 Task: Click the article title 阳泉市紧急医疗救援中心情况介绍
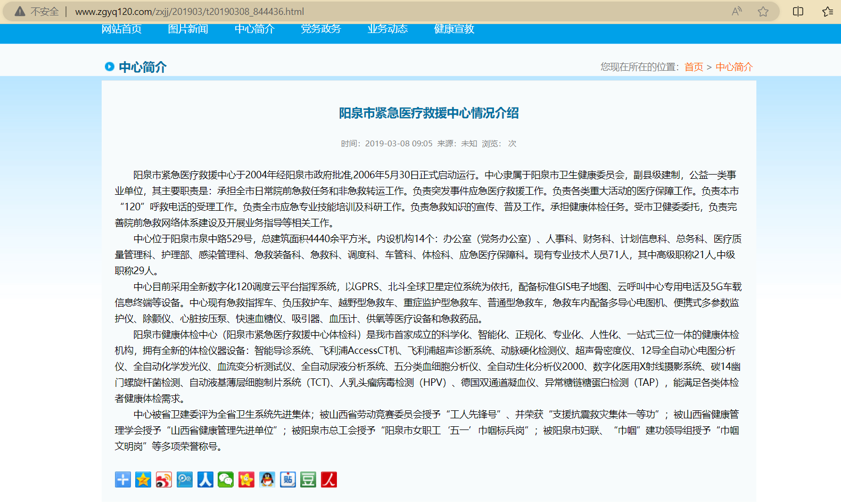429,113
